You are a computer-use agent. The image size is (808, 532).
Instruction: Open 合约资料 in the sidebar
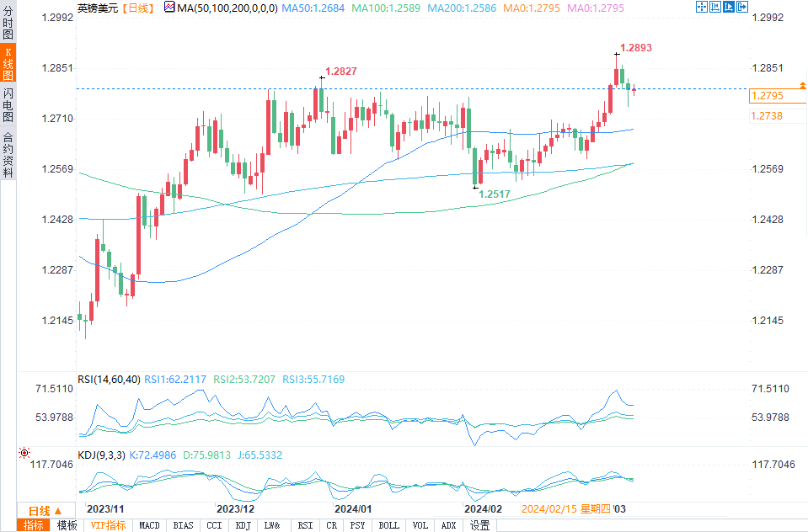(8, 154)
